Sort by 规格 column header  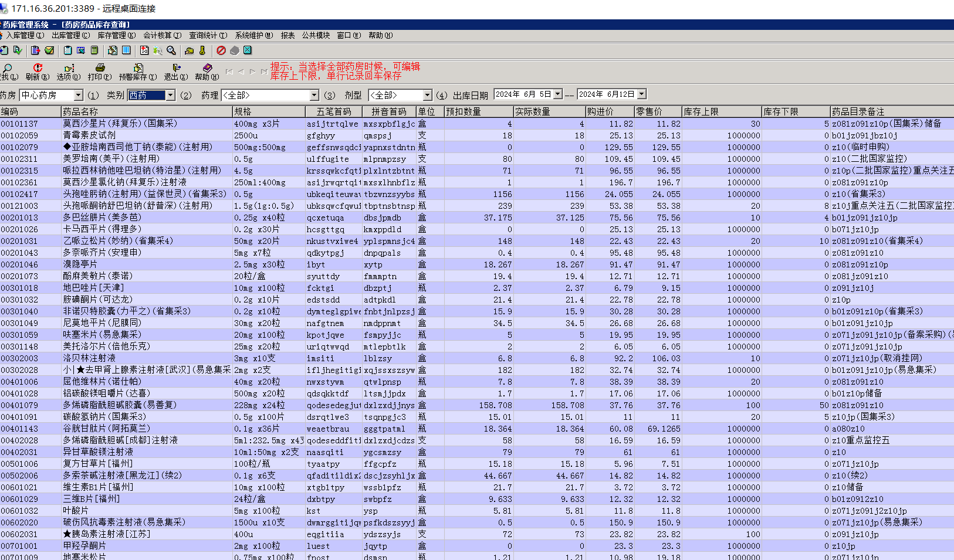(x=269, y=111)
